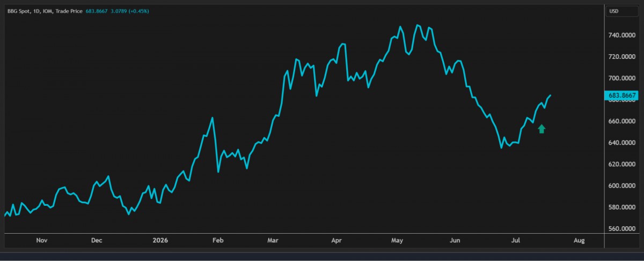Click the 700.0000 price axis label
This screenshot has height=261, width=644.
point(622,78)
